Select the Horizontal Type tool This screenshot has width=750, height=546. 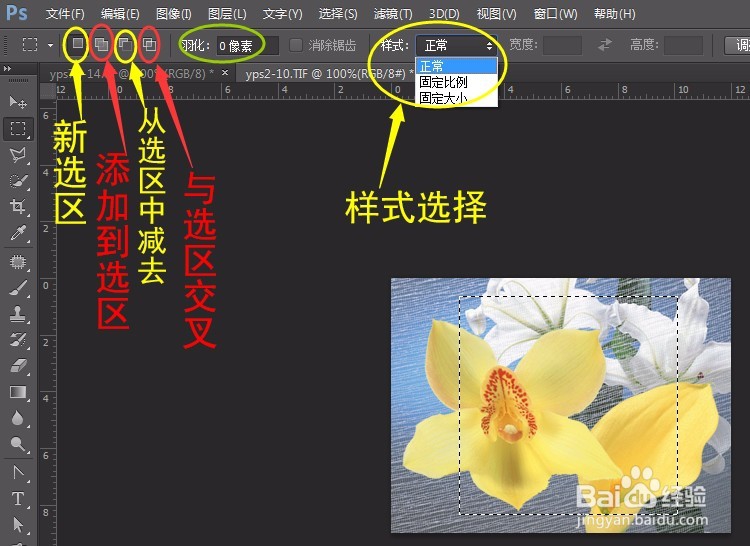point(18,499)
